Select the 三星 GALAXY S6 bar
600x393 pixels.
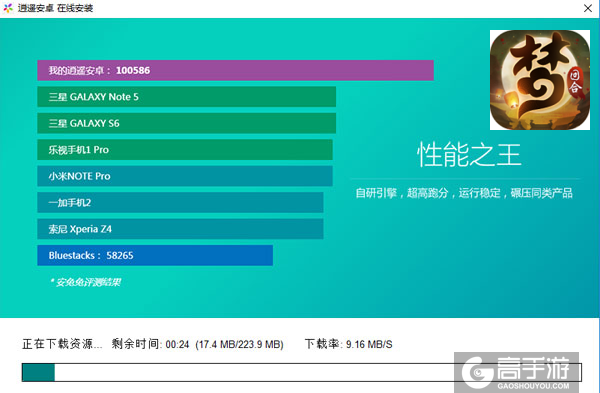(x=186, y=123)
